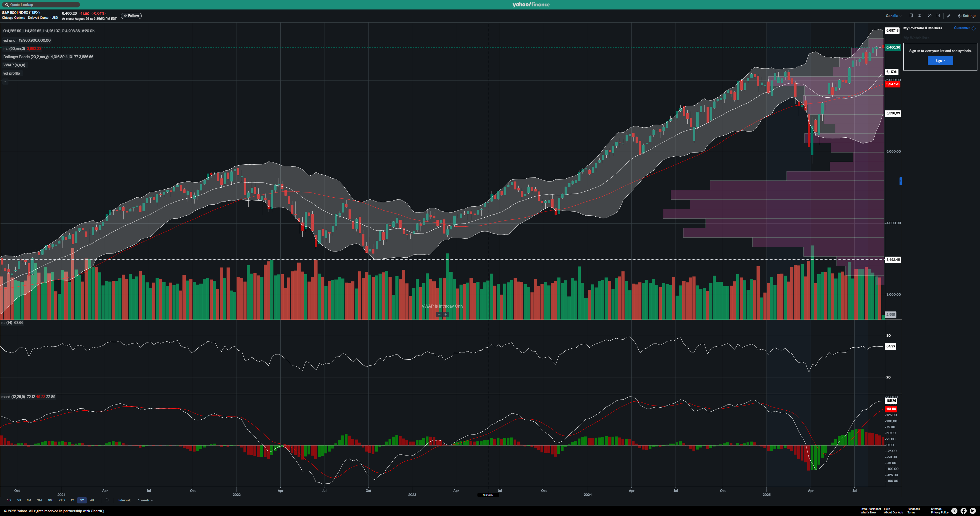This screenshot has width=980, height=516.
Task: Click the chart events line icon
Action: (x=930, y=16)
